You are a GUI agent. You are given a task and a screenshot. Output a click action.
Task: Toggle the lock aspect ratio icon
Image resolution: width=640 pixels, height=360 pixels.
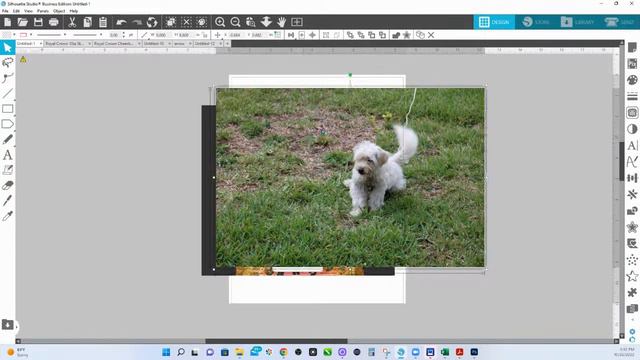coord(204,35)
